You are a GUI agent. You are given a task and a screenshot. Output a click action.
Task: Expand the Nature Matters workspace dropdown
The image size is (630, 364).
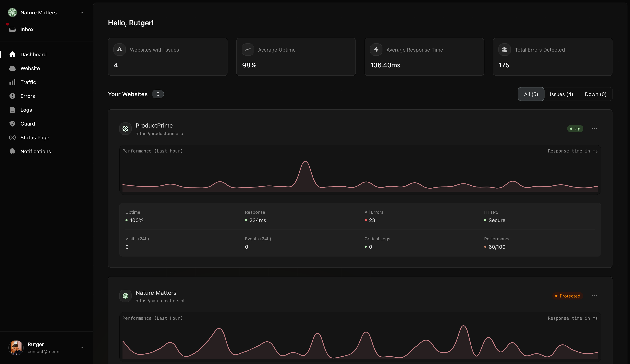[81, 13]
